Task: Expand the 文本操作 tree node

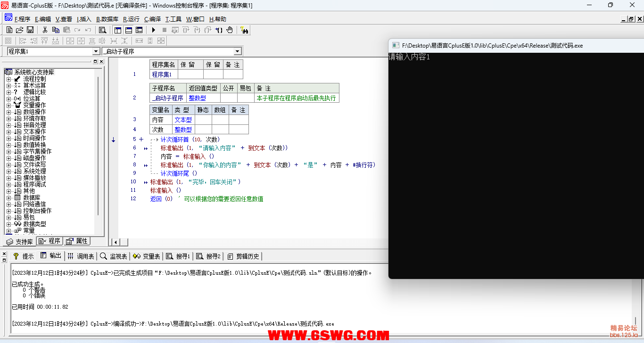Action: click(8, 131)
